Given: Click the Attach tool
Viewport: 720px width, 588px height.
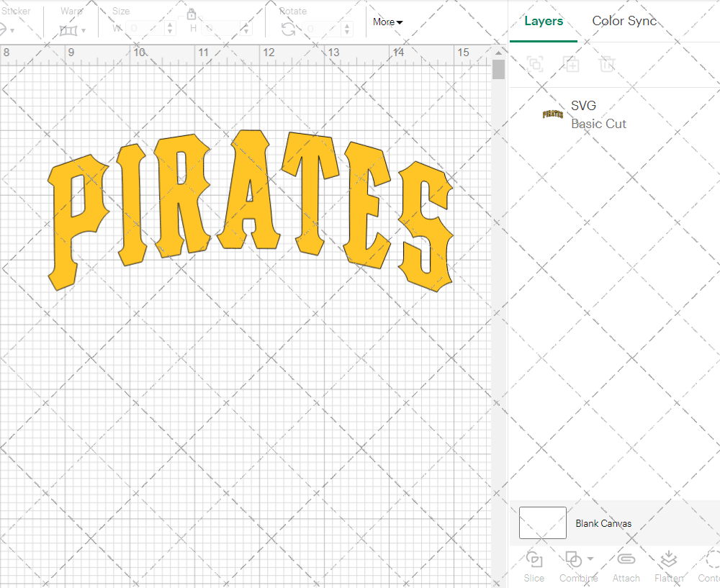Looking at the screenshot, I should pyautogui.click(x=626, y=567).
